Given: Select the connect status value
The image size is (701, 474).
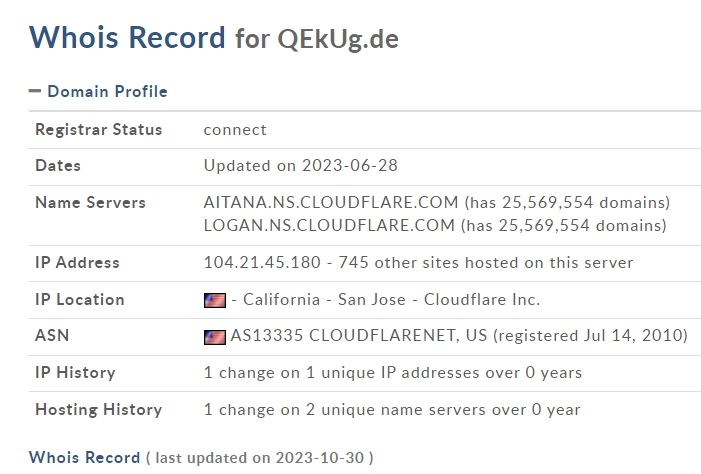Looking at the screenshot, I should [235, 130].
